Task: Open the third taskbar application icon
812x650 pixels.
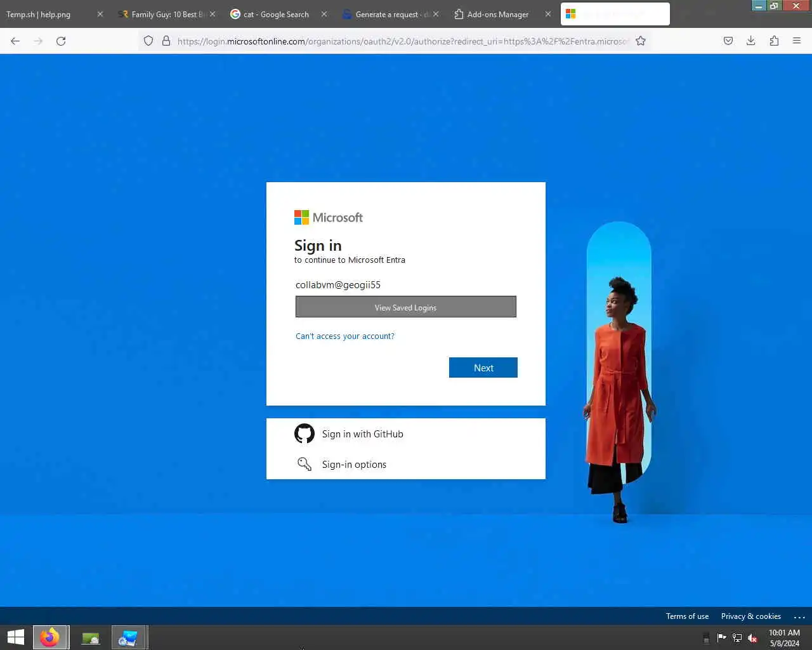Action: pos(128,637)
